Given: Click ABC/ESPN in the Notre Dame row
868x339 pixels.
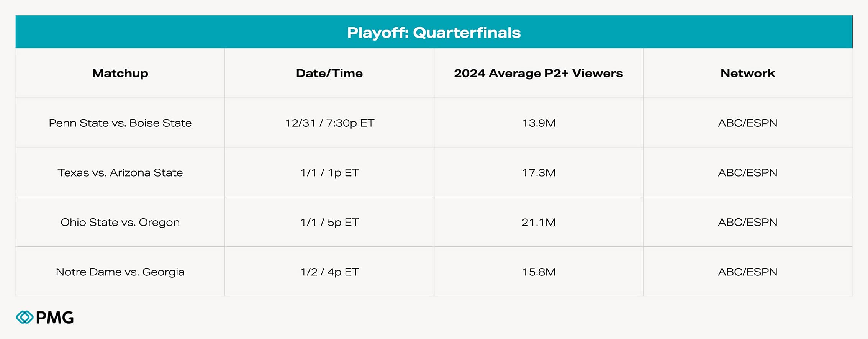Looking at the screenshot, I should 747,272.
